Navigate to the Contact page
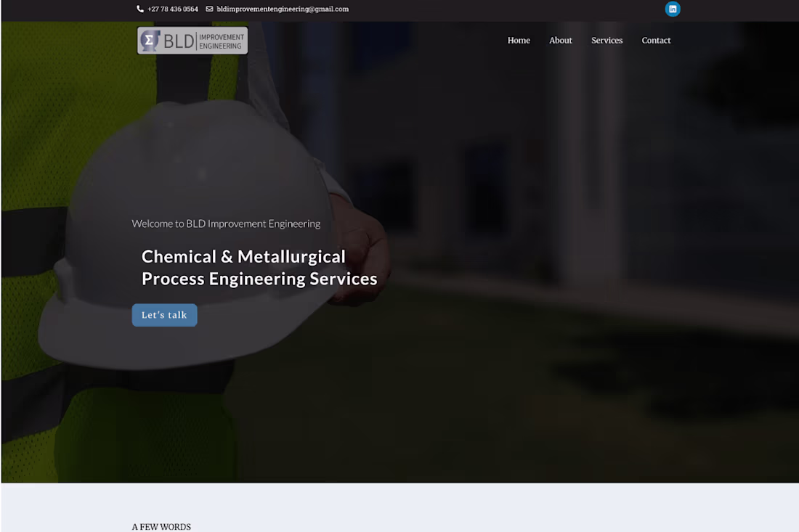 point(656,40)
